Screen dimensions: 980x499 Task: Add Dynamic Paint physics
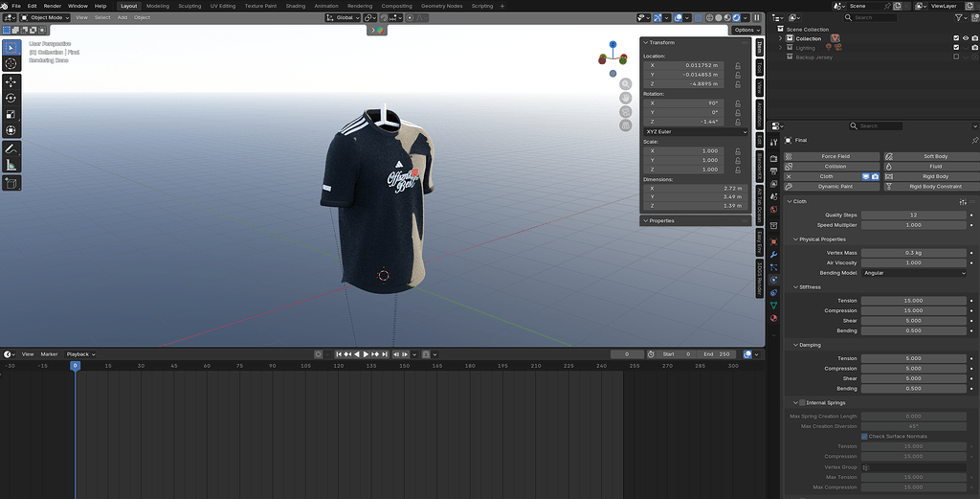coord(832,187)
